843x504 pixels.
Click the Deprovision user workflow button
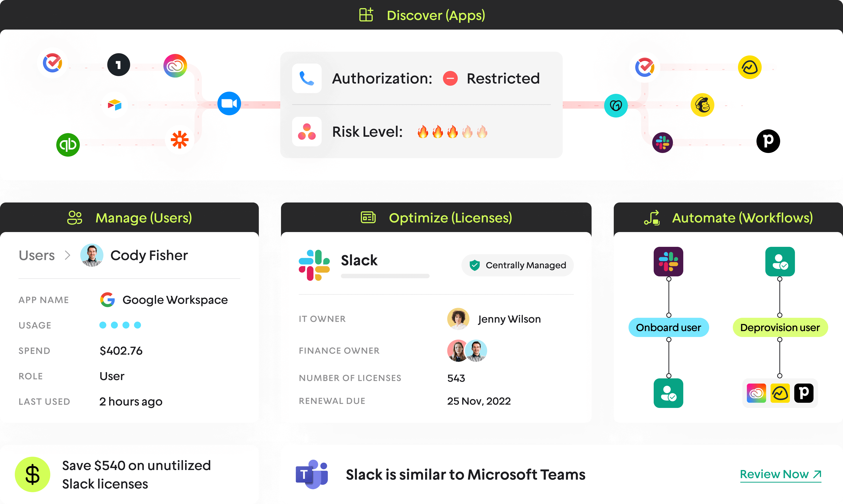(x=780, y=327)
